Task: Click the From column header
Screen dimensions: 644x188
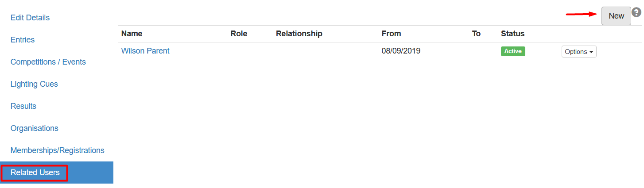Action: [x=391, y=34]
